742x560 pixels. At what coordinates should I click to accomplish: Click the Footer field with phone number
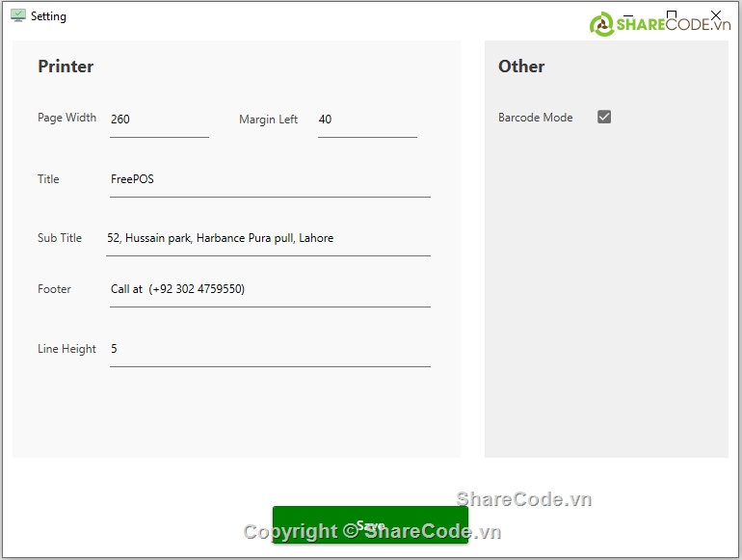tap(270, 289)
